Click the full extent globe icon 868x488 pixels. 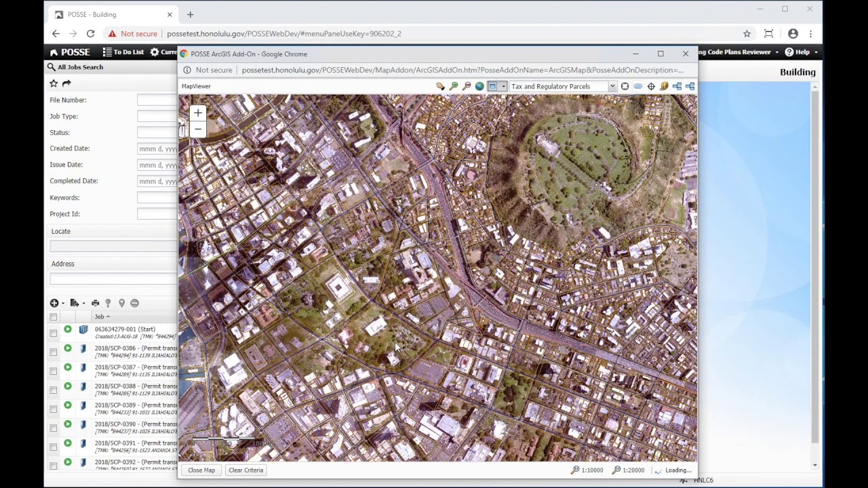click(x=479, y=86)
